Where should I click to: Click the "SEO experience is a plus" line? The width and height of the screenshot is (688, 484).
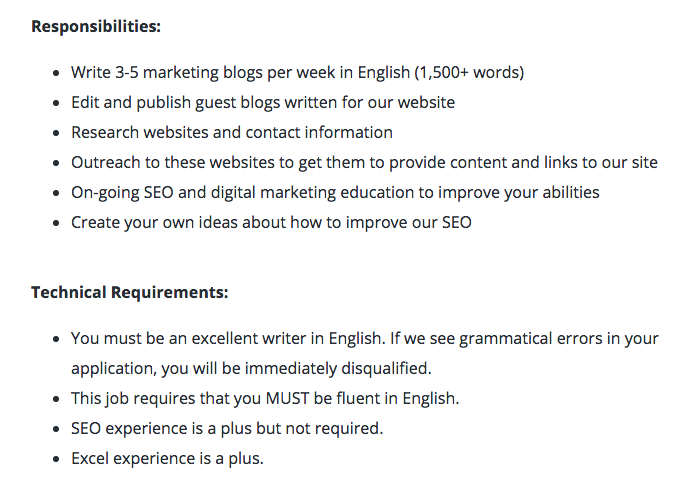pyautogui.click(x=162, y=428)
